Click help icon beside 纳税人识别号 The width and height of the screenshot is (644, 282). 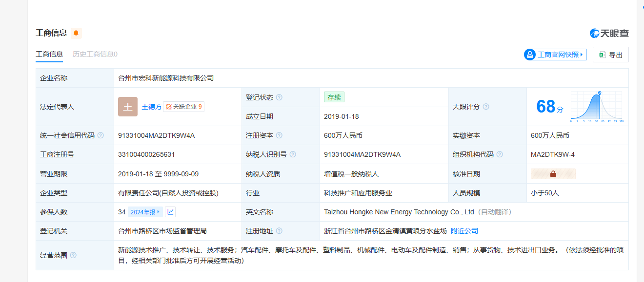click(293, 154)
